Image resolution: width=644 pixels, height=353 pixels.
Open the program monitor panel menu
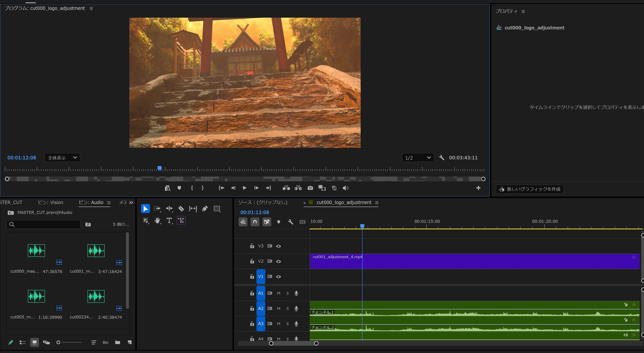tap(91, 9)
